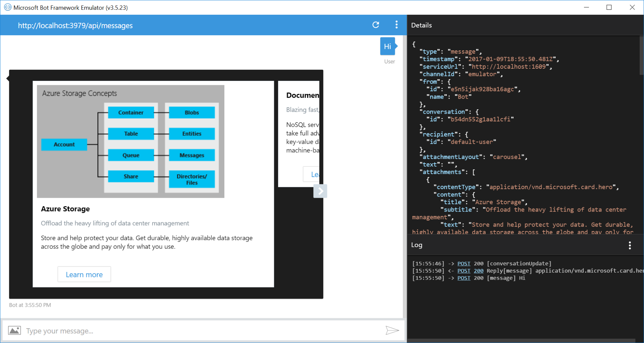Click the Azure Storage card title
Image resolution: width=644 pixels, height=343 pixels.
pyautogui.click(x=65, y=209)
